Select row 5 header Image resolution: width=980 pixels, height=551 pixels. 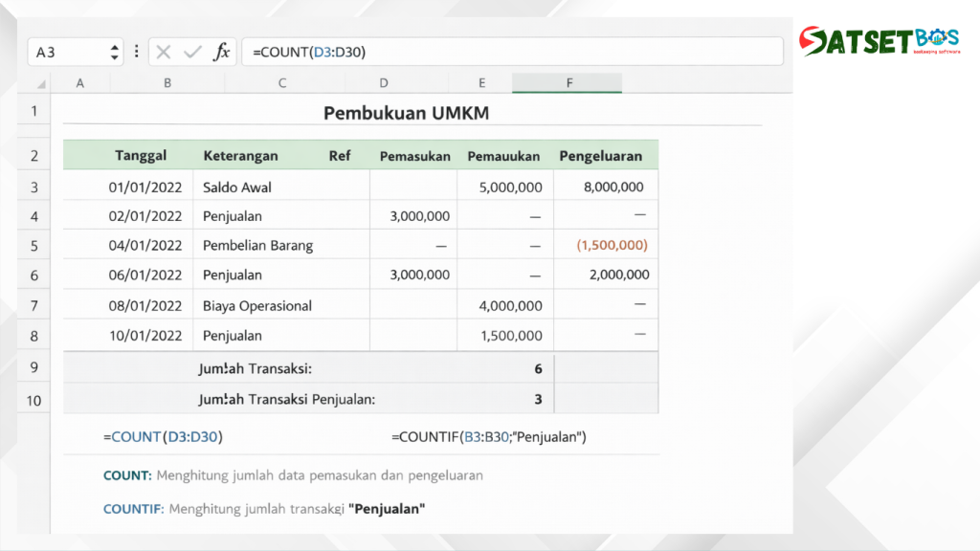tap(34, 246)
